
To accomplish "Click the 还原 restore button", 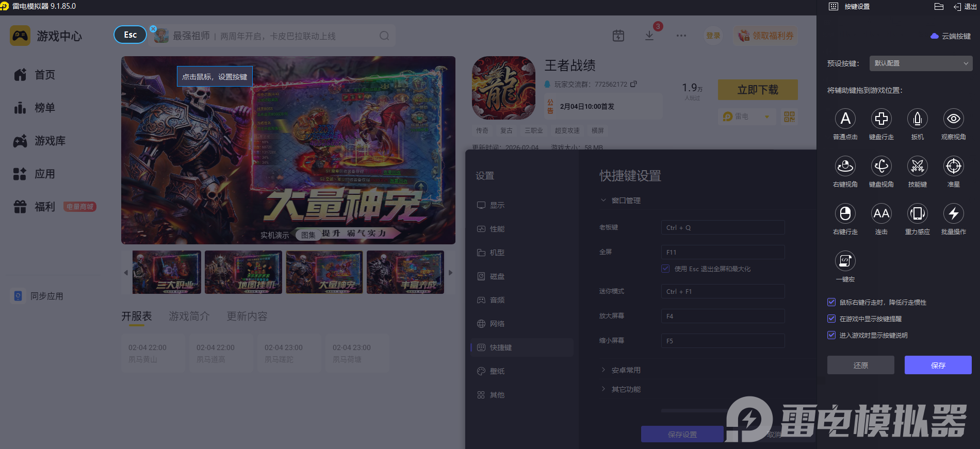I will pyautogui.click(x=860, y=365).
